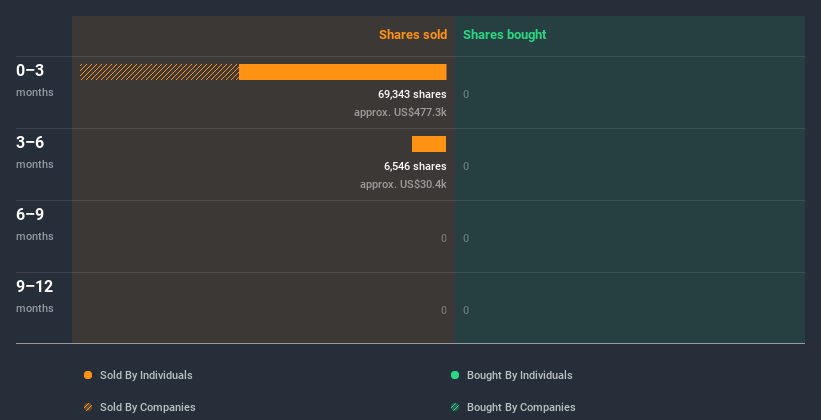Click the solid orange bar for 0–3 months
This screenshot has height=420, width=821.
click(343, 72)
